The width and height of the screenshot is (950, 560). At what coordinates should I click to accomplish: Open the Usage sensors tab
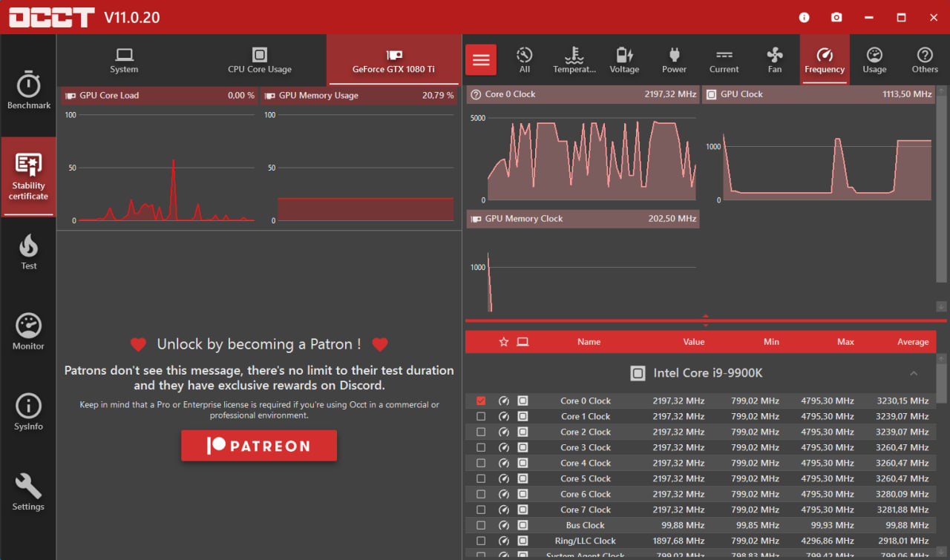874,60
